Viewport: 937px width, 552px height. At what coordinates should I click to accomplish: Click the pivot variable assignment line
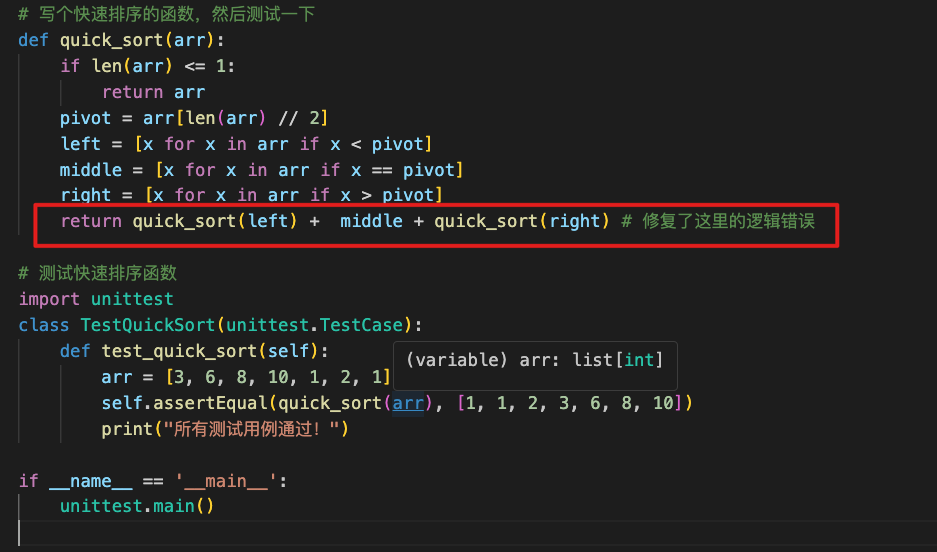coord(194,118)
